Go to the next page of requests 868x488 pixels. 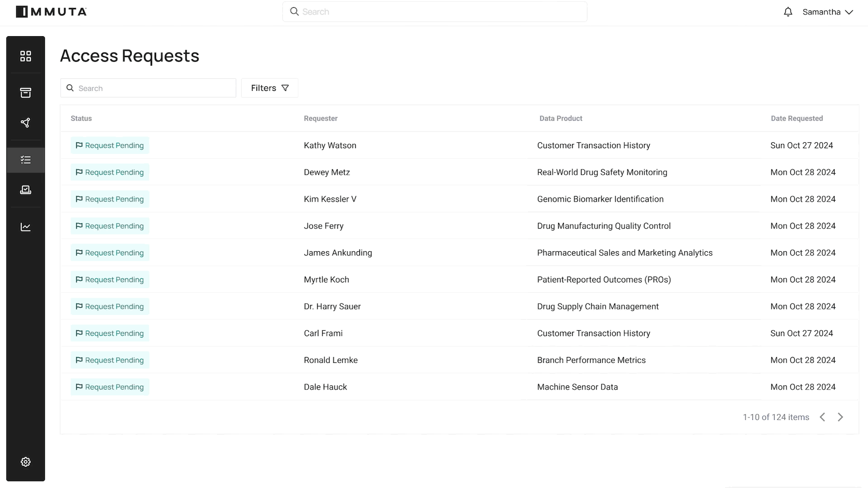click(840, 417)
